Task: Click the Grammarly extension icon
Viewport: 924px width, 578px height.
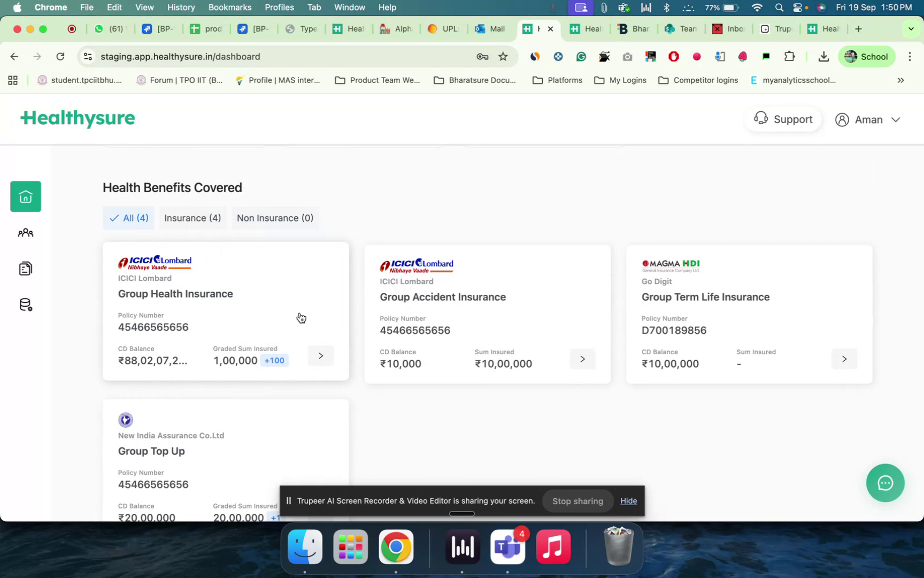Action: point(581,56)
